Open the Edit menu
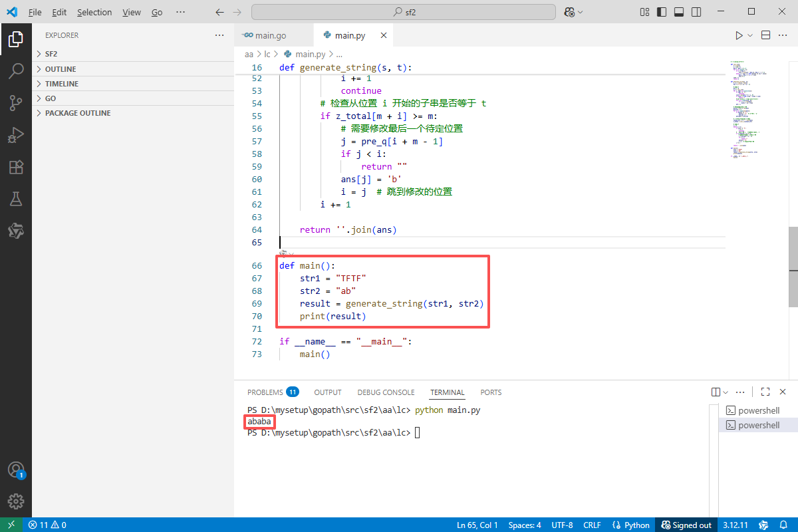 59,12
